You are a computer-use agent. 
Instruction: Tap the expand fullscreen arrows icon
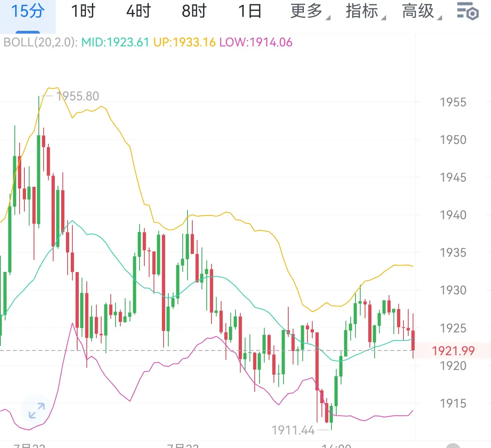[37, 411]
